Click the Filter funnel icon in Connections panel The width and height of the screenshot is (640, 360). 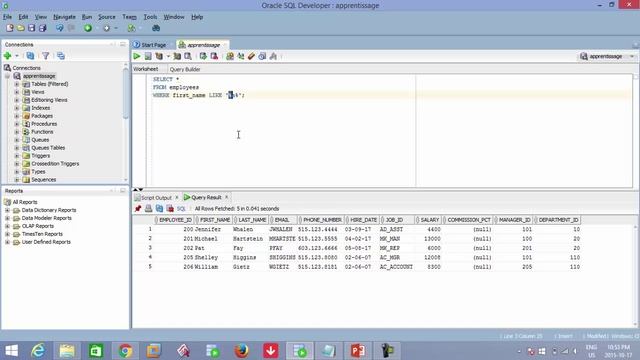click(x=46, y=56)
